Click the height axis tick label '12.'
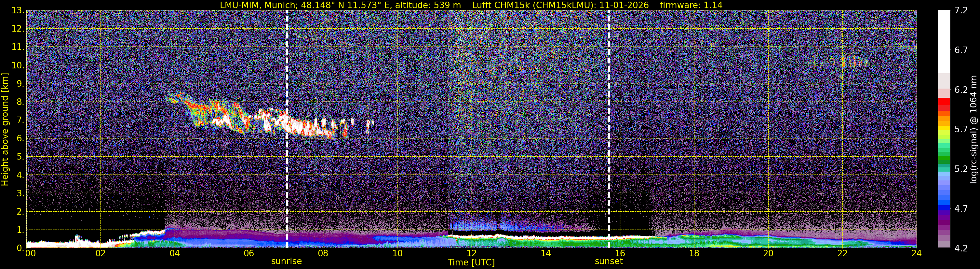This screenshot has width=980, height=269. pos(18,29)
